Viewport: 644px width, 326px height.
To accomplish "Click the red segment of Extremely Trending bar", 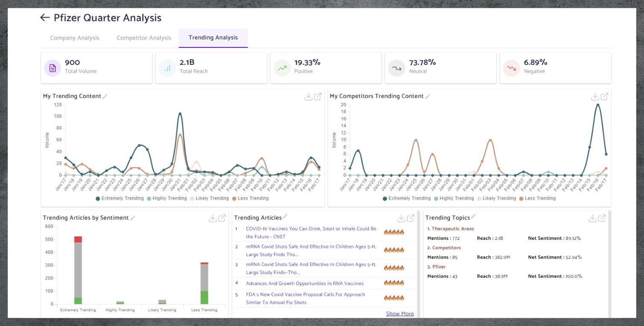I will pyautogui.click(x=78, y=239).
